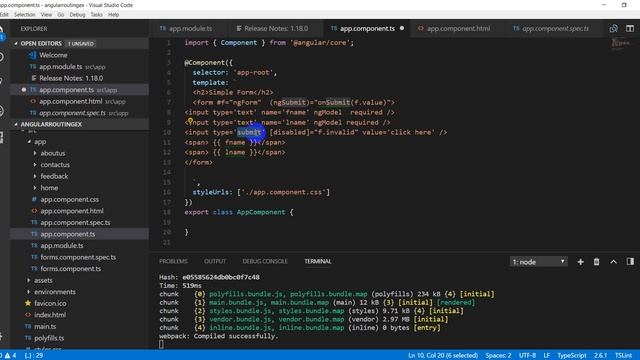Move the panel using the layout icon
Viewport: 640px width, 360px height.
click(x=630, y=262)
